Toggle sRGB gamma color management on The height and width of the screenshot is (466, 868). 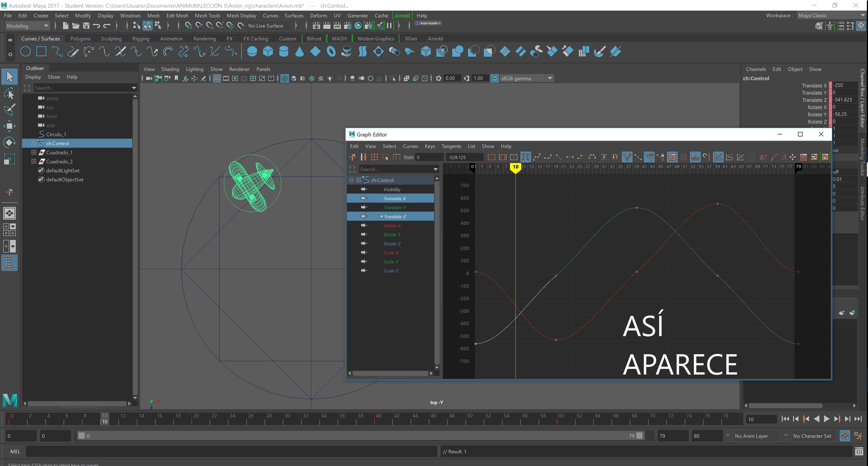494,79
